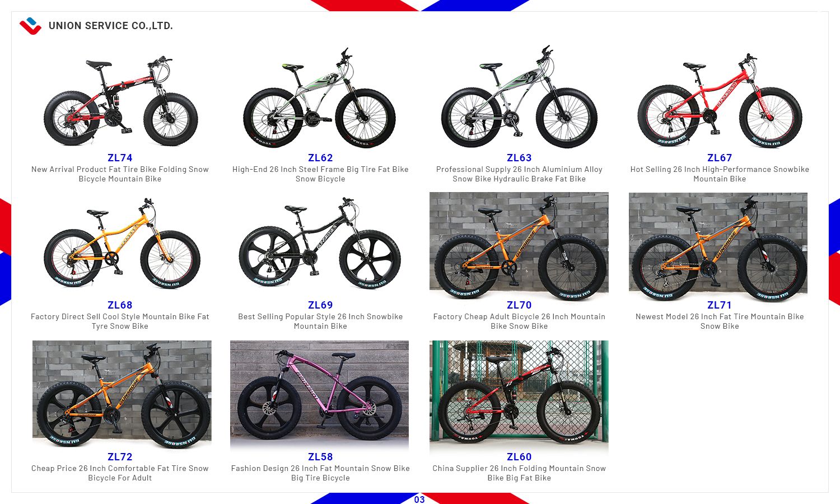Select the ZL62 silver fat bike photo
This screenshot has width=840, height=504.
pos(320,98)
